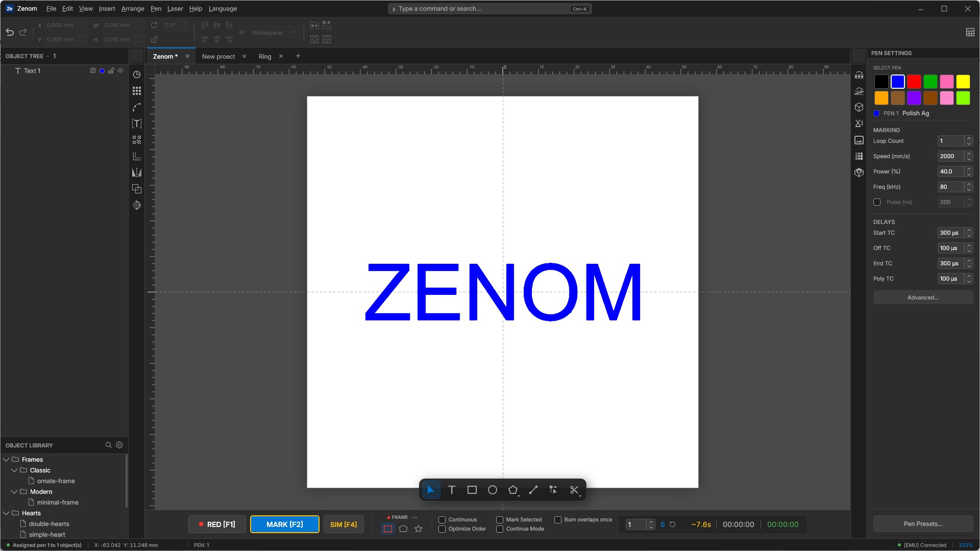This screenshot has height=551, width=980.
Task: Open the boolean combine shapes tool
Action: coord(137,189)
